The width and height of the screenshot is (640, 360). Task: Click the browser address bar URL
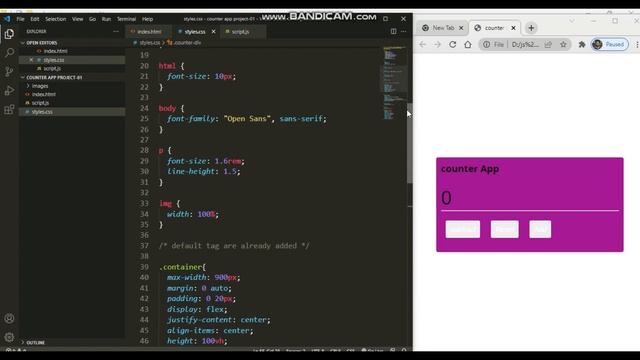click(x=525, y=44)
